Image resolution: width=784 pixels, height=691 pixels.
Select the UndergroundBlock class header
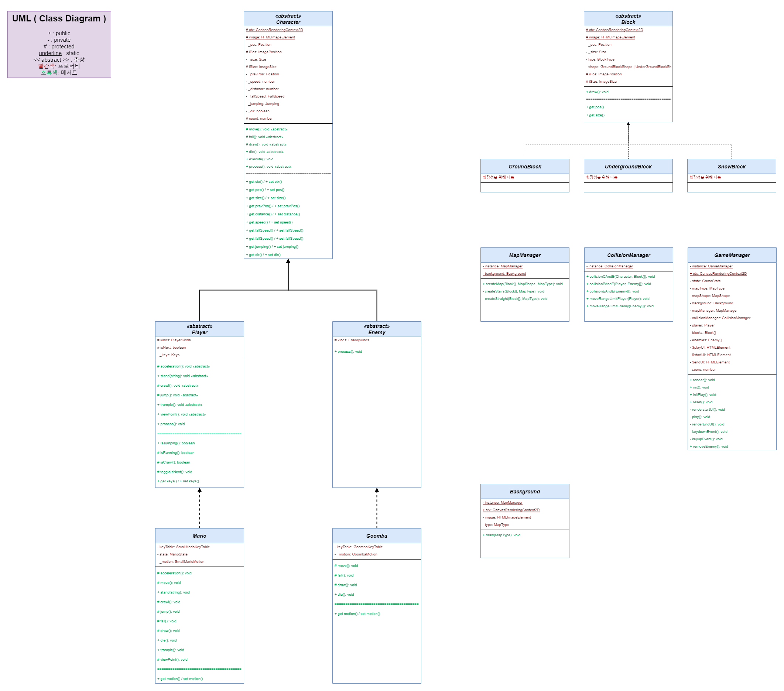pos(627,167)
